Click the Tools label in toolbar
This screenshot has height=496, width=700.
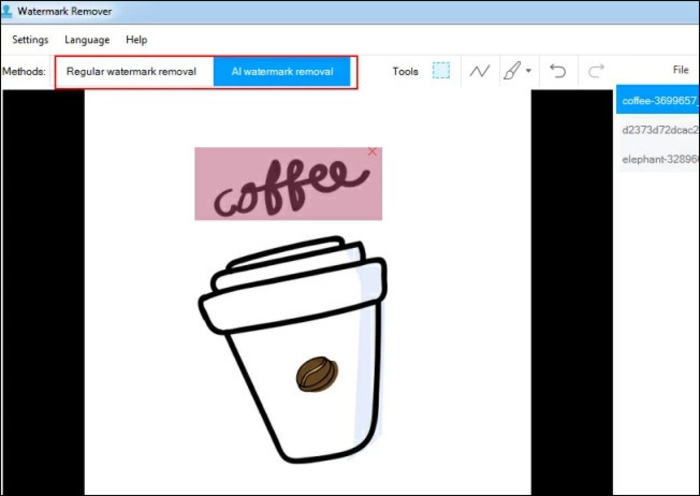pyautogui.click(x=405, y=71)
